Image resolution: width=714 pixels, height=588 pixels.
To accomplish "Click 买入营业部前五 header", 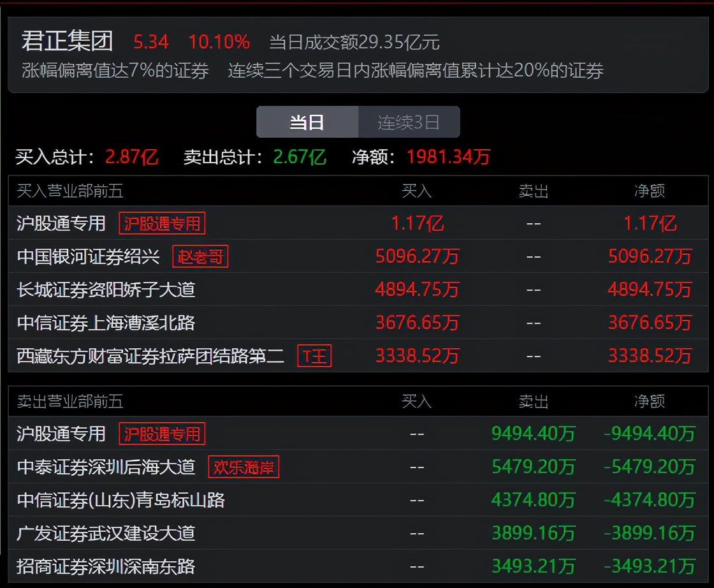I will click(70, 191).
